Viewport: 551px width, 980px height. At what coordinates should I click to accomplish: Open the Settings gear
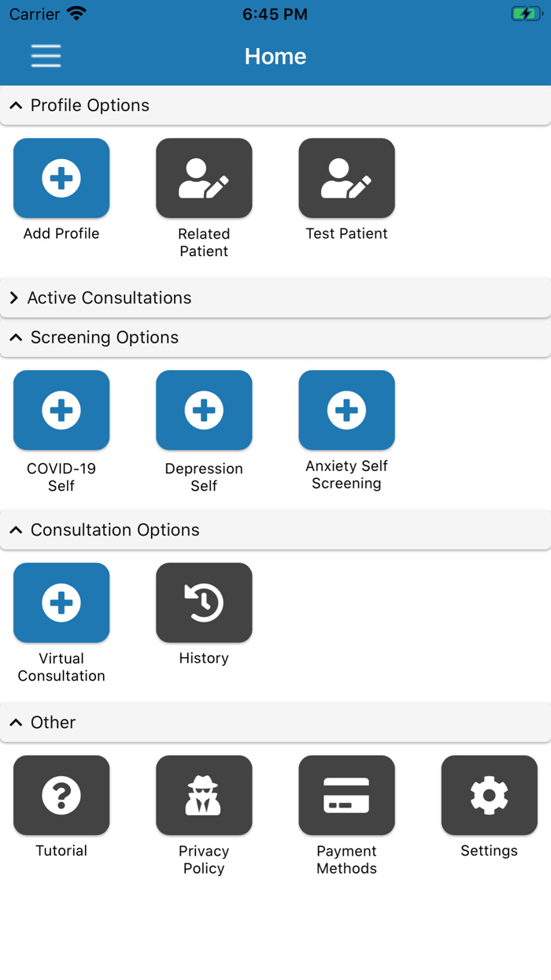click(x=489, y=795)
